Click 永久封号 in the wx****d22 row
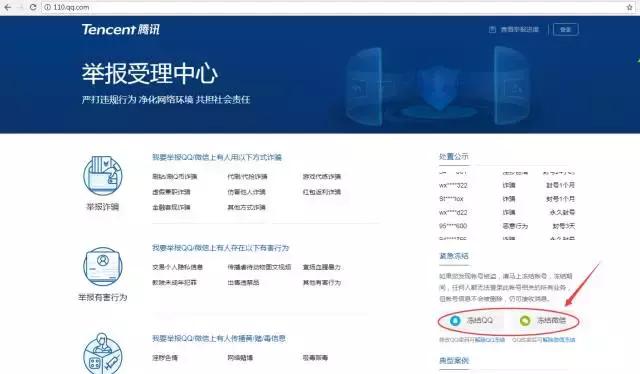640x374 pixels. coord(562,212)
